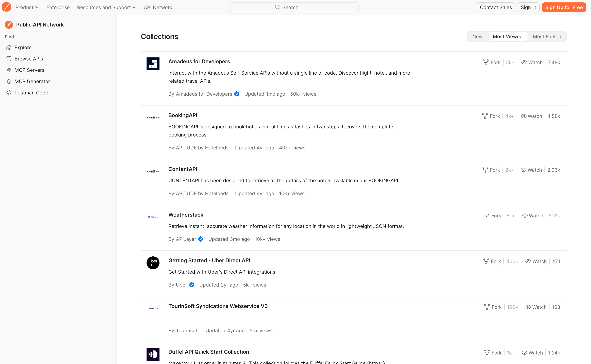Watch the Duffel API Quick Start collection
Image resolution: width=591 pixels, height=364 pixels.
532,353
